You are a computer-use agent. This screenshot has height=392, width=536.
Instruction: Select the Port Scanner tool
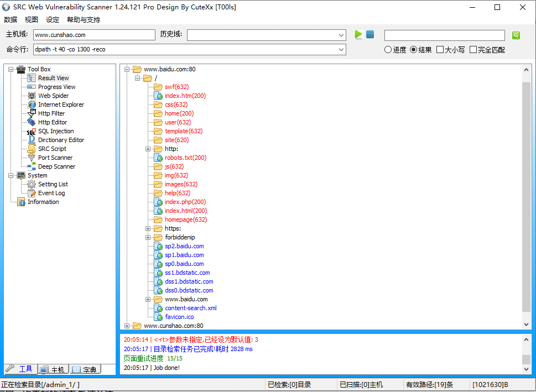[x=55, y=158]
